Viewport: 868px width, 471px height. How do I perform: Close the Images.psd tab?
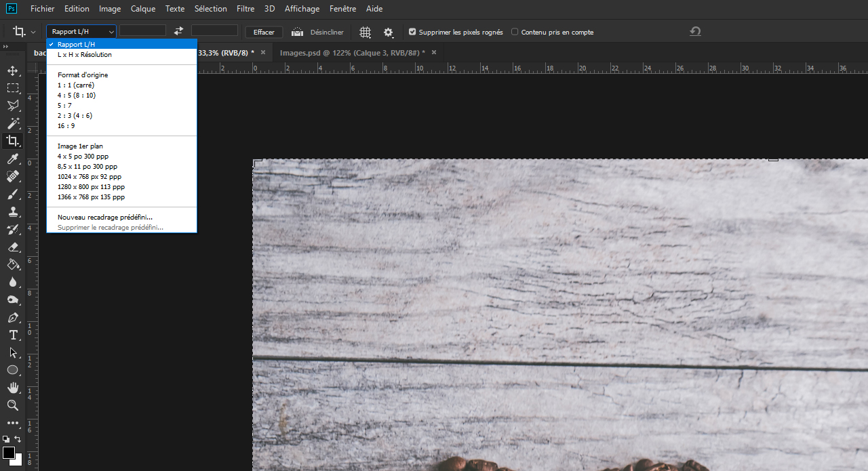click(x=434, y=52)
